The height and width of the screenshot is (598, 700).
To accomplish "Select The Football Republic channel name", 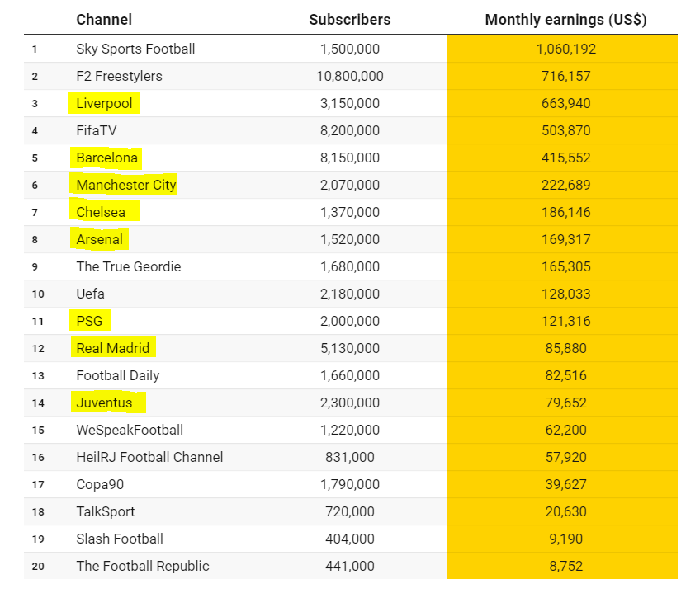I will (x=143, y=566).
